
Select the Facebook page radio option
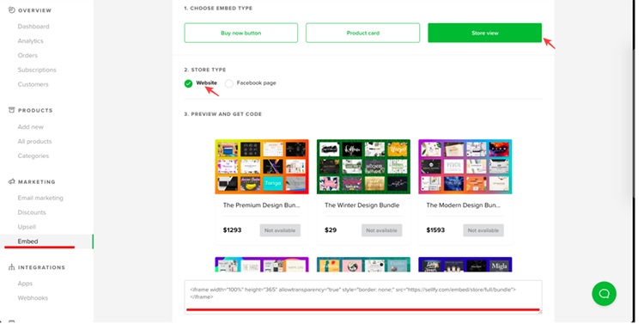(x=229, y=83)
